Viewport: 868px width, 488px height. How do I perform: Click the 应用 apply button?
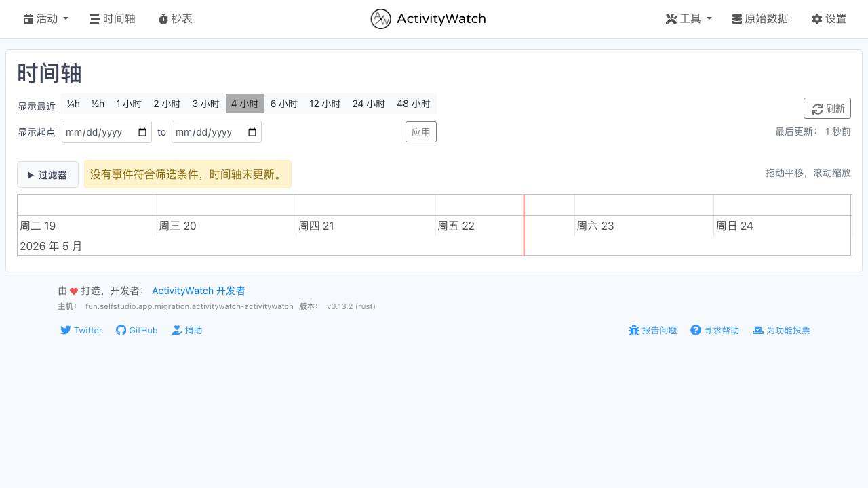(x=421, y=132)
